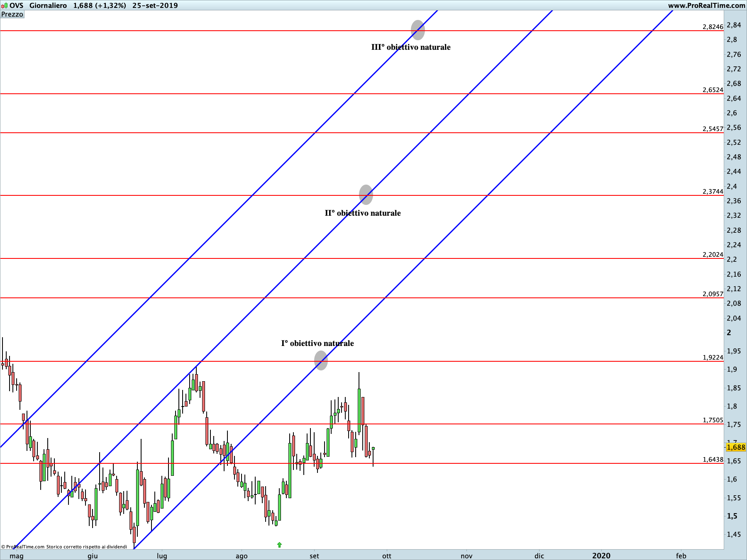Click the bold 1,5 tick on price axis

(732, 516)
